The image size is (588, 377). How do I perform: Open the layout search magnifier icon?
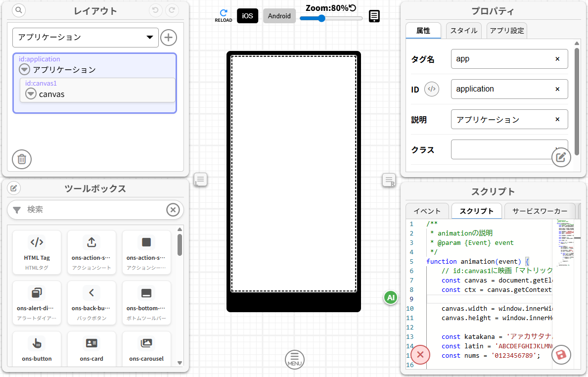(x=18, y=10)
